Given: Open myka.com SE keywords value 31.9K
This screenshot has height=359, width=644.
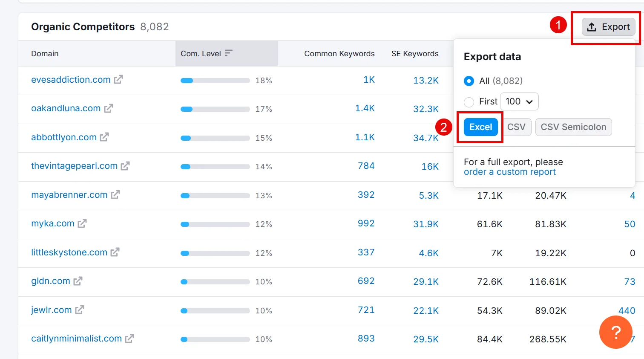Looking at the screenshot, I should tap(426, 224).
